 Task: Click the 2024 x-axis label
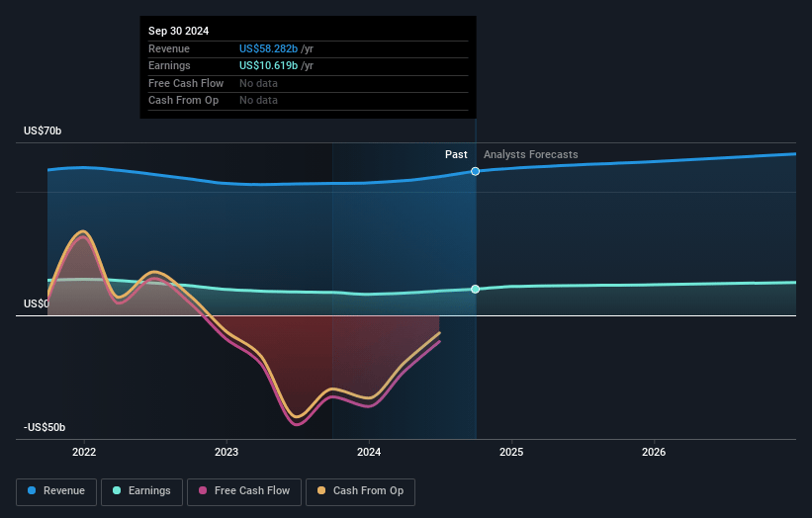369,452
